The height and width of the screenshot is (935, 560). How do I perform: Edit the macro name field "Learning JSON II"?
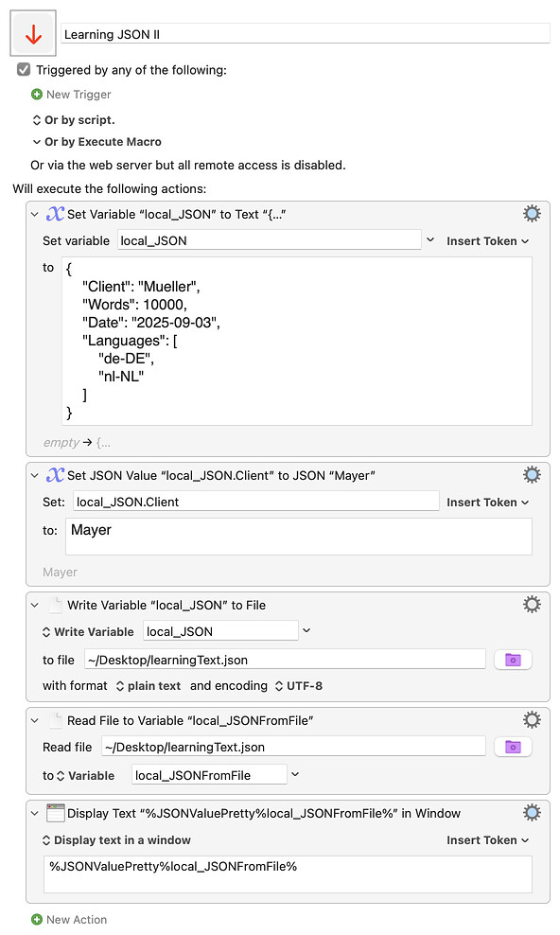tap(306, 34)
